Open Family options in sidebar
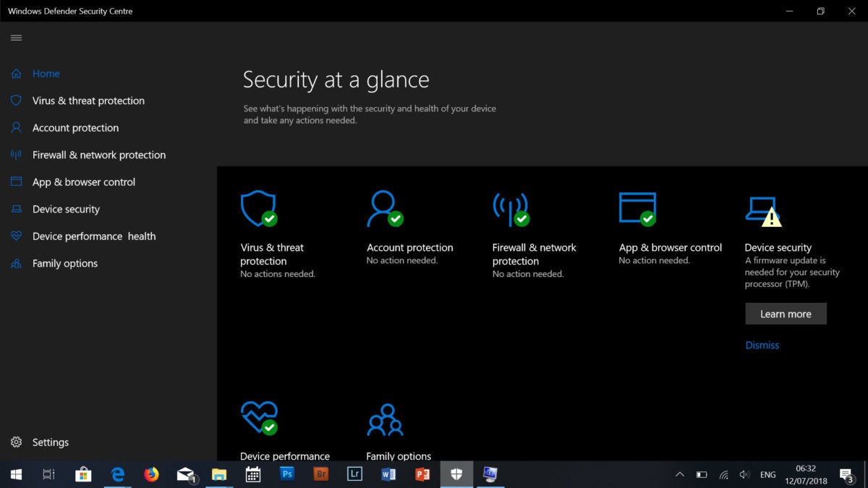Image resolution: width=868 pixels, height=488 pixels. (x=65, y=263)
